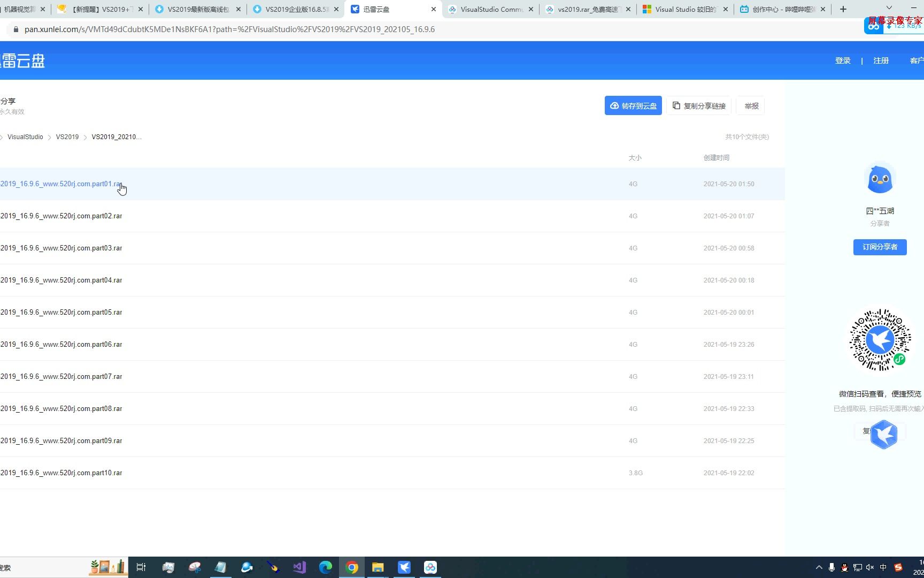Open file part08.rar in the list
Screen dimensions: 924x578
tap(61, 408)
